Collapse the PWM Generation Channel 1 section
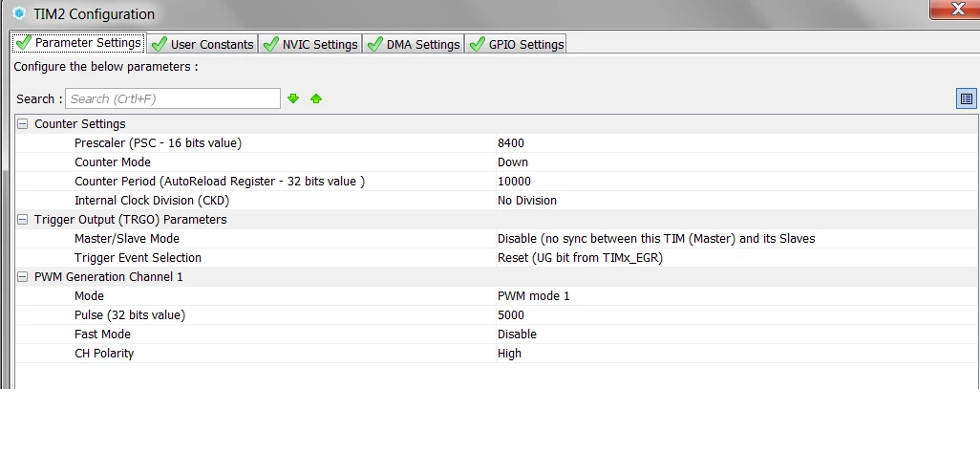 pos(23,276)
